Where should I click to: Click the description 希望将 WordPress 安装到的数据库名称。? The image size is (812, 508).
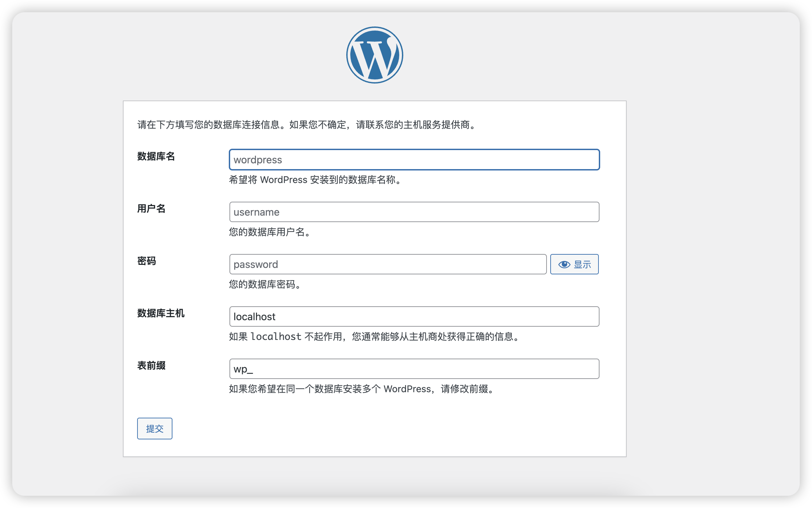click(316, 180)
